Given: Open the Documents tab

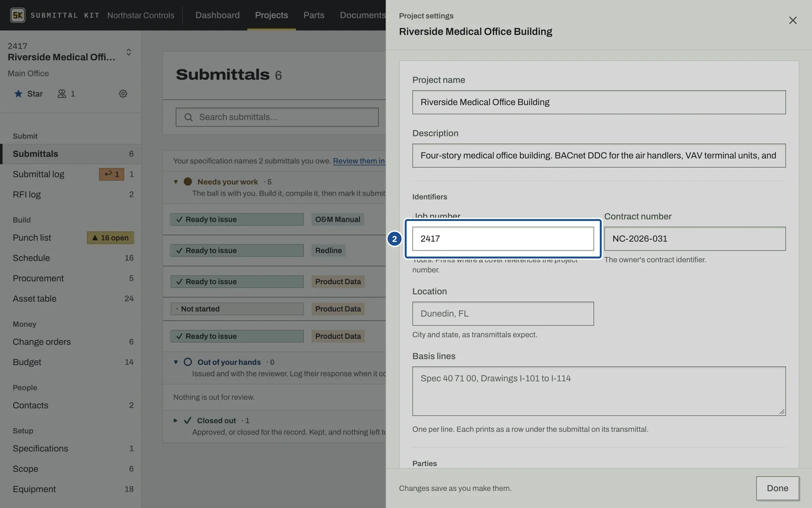Looking at the screenshot, I should (362, 15).
